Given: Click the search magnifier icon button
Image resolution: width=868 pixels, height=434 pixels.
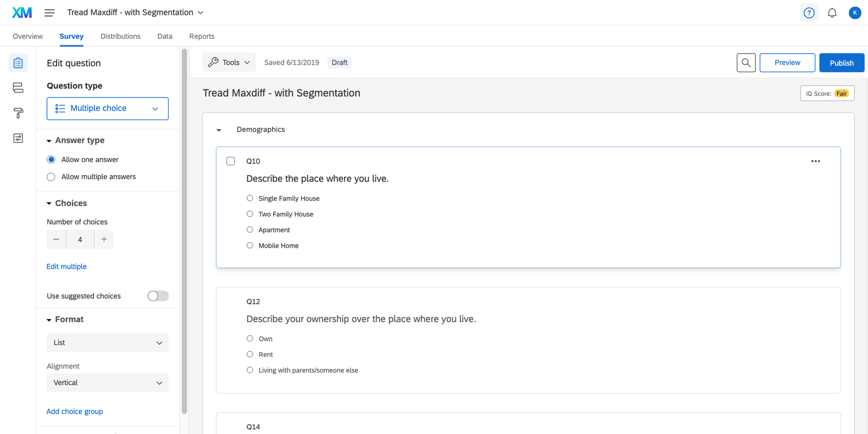Looking at the screenshot, I should point(746,63).
